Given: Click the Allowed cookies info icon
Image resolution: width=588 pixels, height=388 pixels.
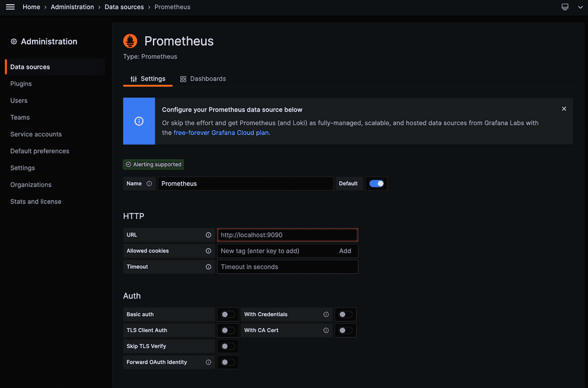Looking at the screenshot, I should click(x=208, y=251).
